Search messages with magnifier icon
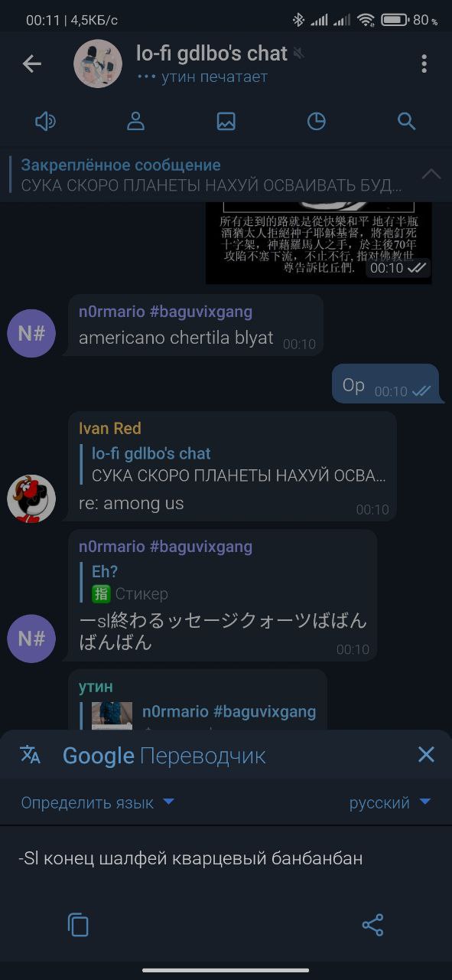 406,121
